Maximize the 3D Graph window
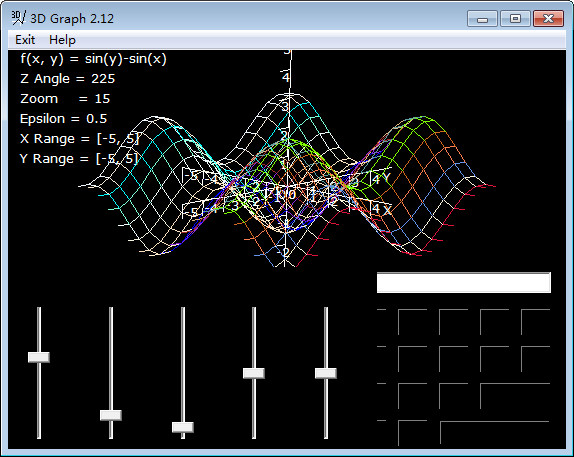Viewport: 574px width, 457px height. [x=515, y=18]
